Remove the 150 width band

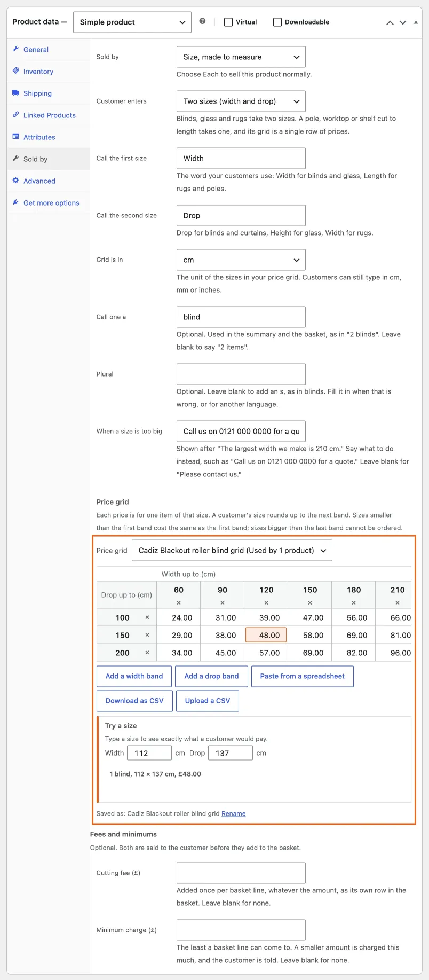(x=310, y=603)
